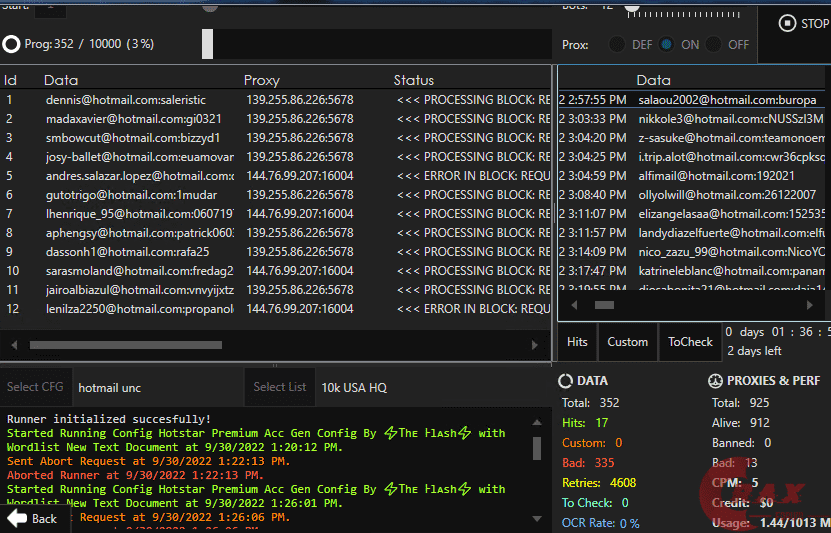831x533 pixels.
Task: Switch to the Hits tab
Action: [x=577, y=342]
